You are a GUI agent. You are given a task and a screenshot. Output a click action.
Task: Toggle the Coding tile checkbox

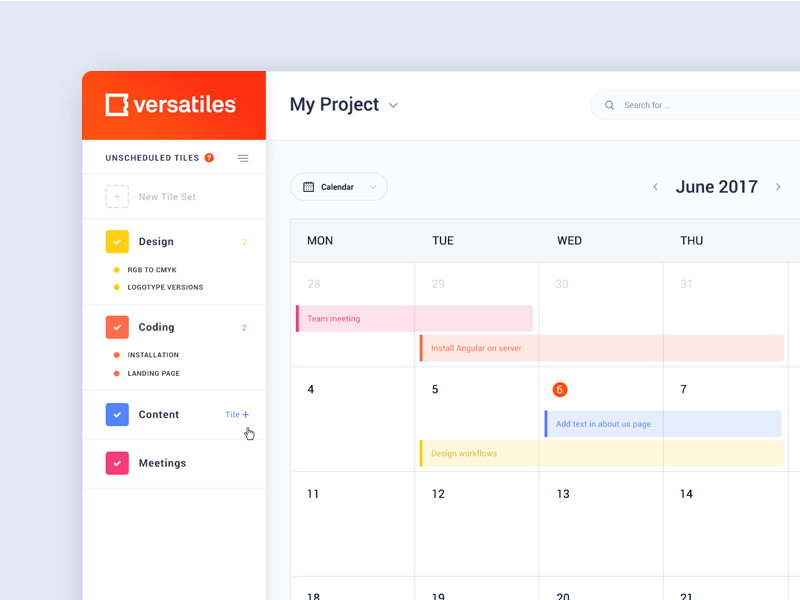tap(117, 327)
